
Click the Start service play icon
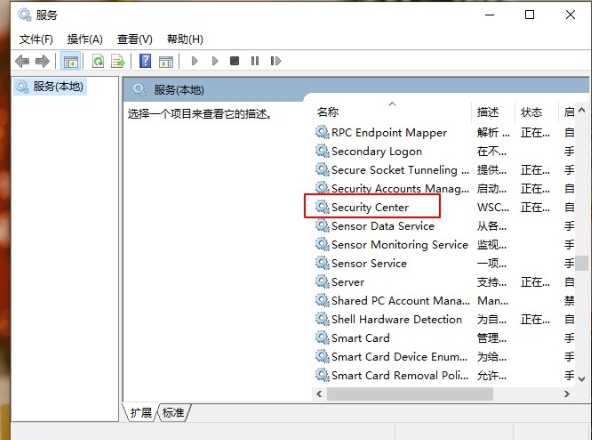coord(194,61)
